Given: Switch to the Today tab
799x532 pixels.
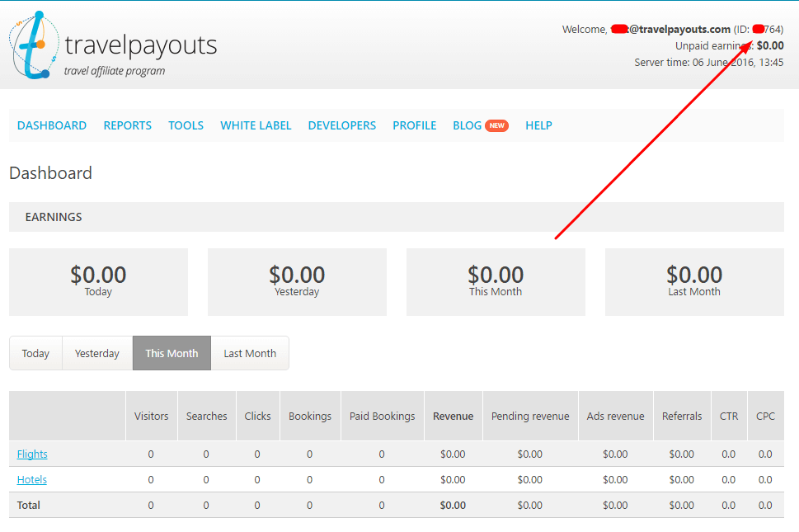Looking at the screenshot, I should 35,353.
